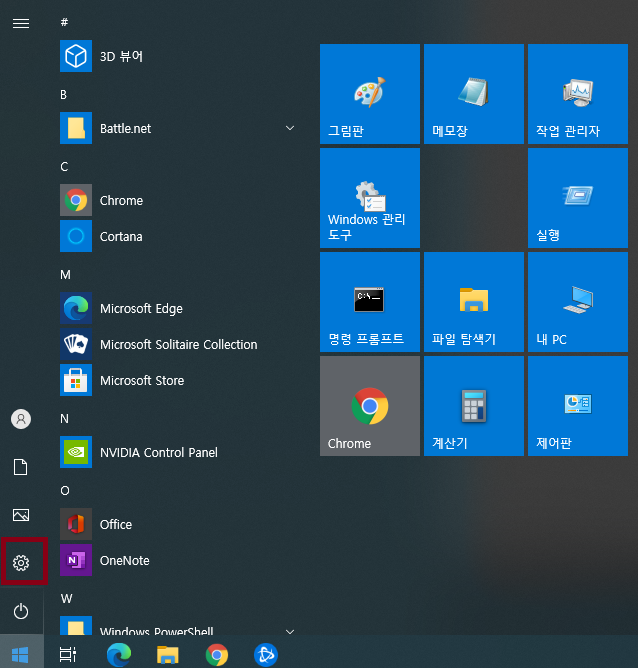
Task: Open the Battle.net folder entry
Action: 179,128
